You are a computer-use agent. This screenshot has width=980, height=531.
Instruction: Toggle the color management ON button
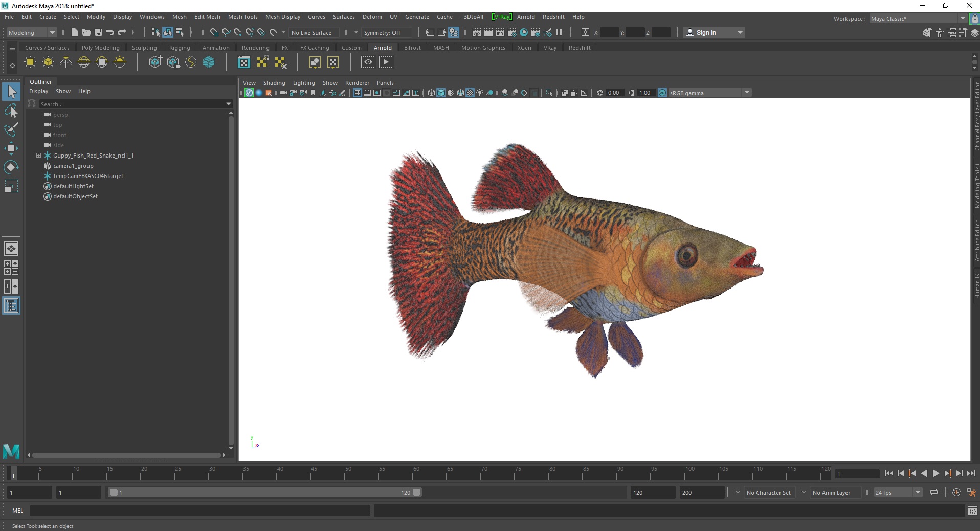point(662,93)
